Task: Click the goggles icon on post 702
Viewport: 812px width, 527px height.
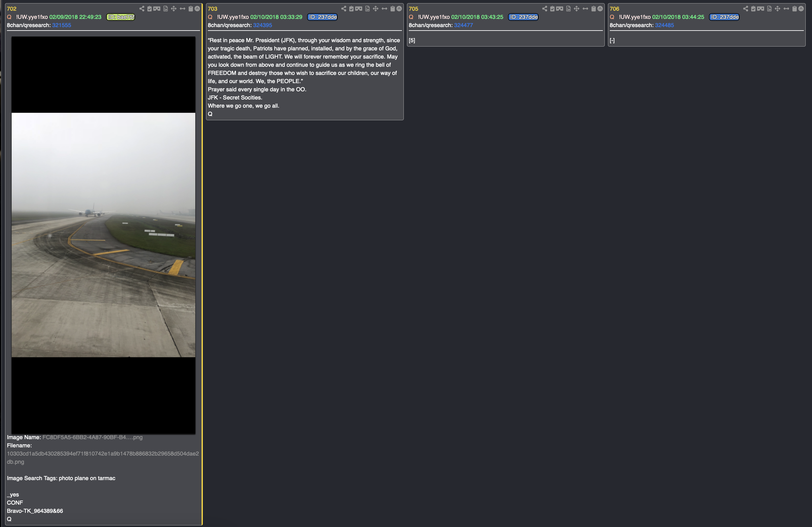Action: [157, 8]
